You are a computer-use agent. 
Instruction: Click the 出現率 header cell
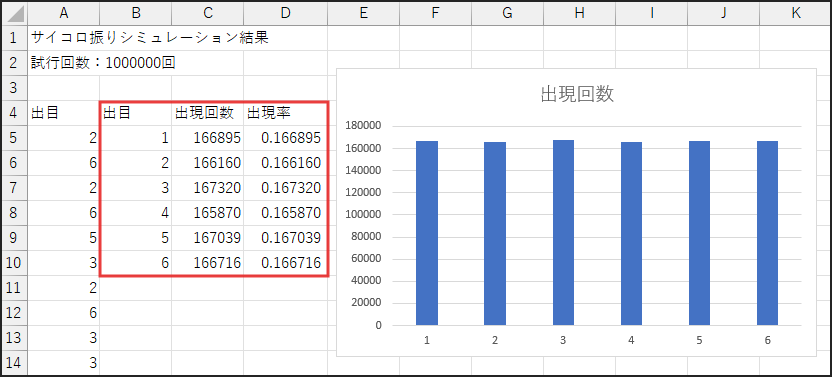pyautogui.click(x=285, y=113)
